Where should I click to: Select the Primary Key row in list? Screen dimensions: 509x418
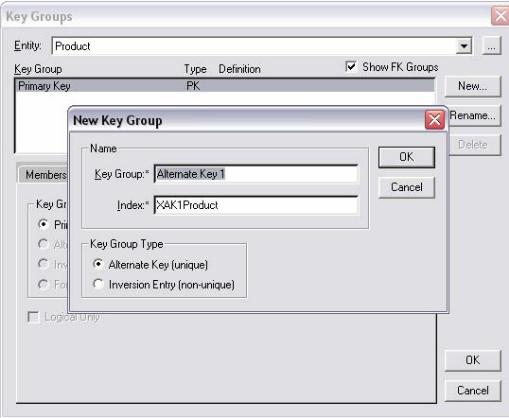pos(225,86)
